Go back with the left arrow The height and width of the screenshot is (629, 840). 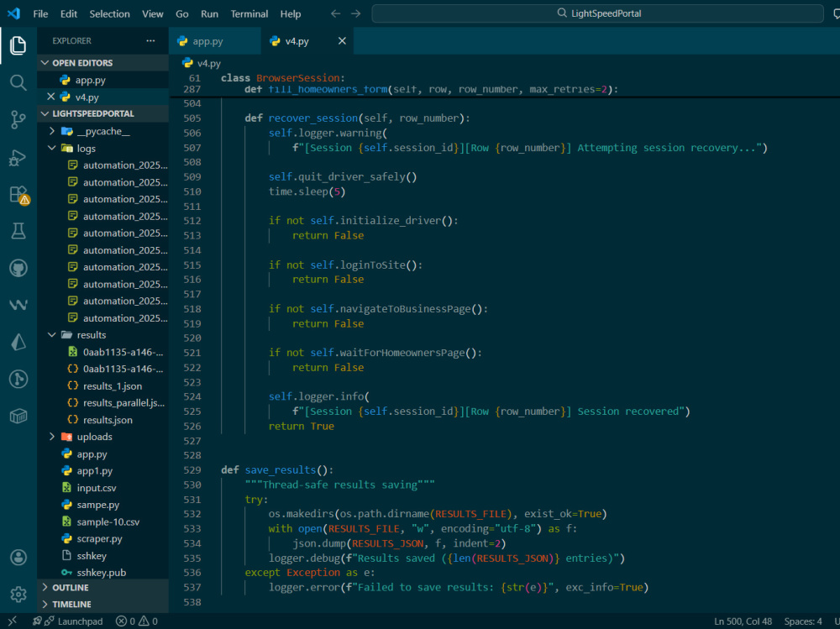(335, 13)
